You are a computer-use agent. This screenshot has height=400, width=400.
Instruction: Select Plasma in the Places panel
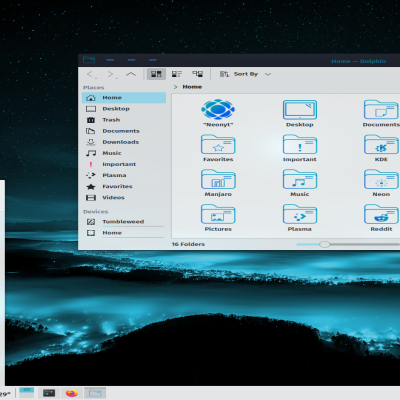(124, 175)
